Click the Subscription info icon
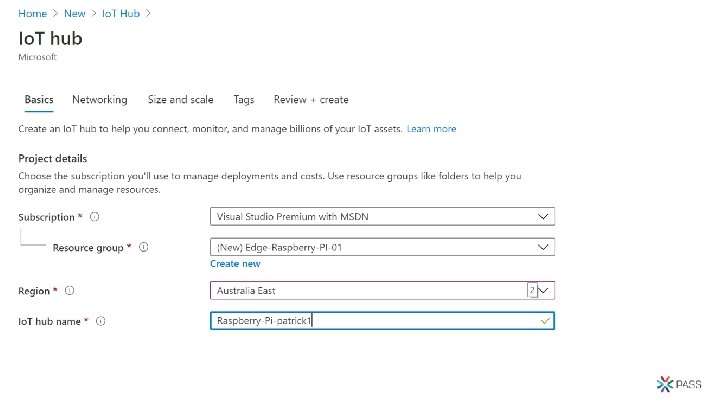The image size is (720, 405). (x=94, y=217)
